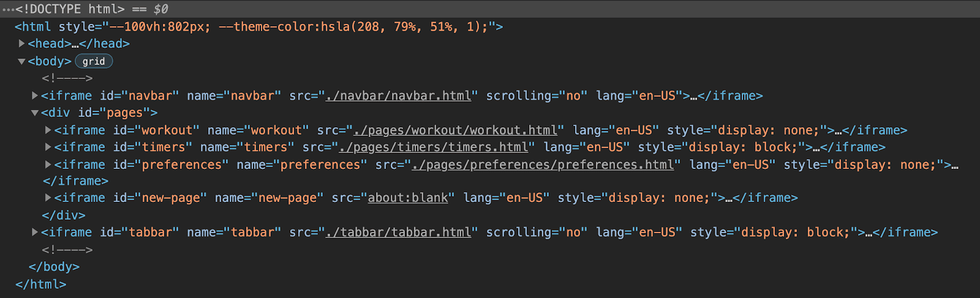Follow the ./pages/timers/timers.html link

434,147
